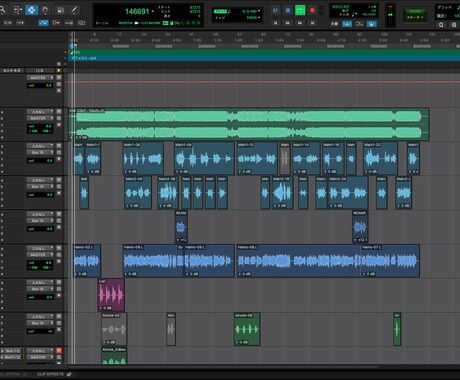Toggle top square button on green stereo track
460x380 pixels.
(59, 112)
